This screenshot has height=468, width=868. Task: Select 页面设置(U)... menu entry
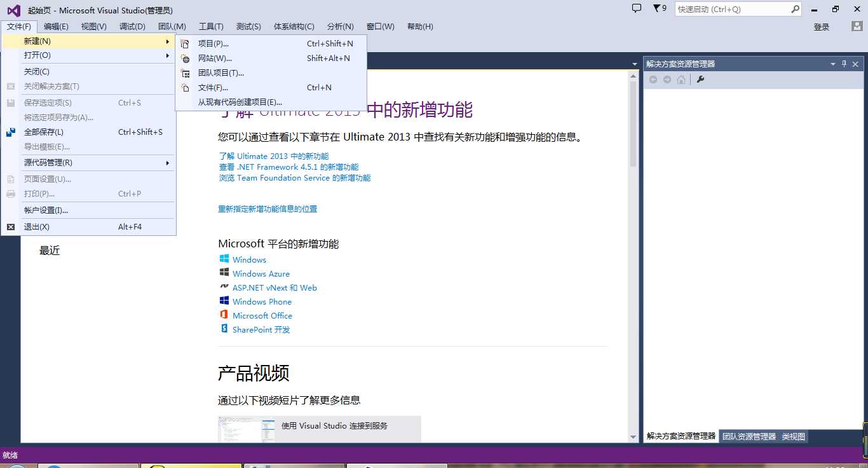[x=88, y=179]
